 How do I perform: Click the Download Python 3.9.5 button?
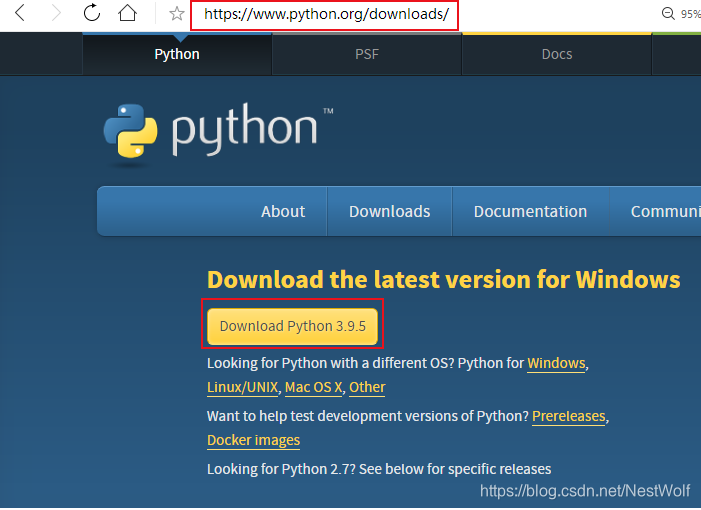point(292,326)
